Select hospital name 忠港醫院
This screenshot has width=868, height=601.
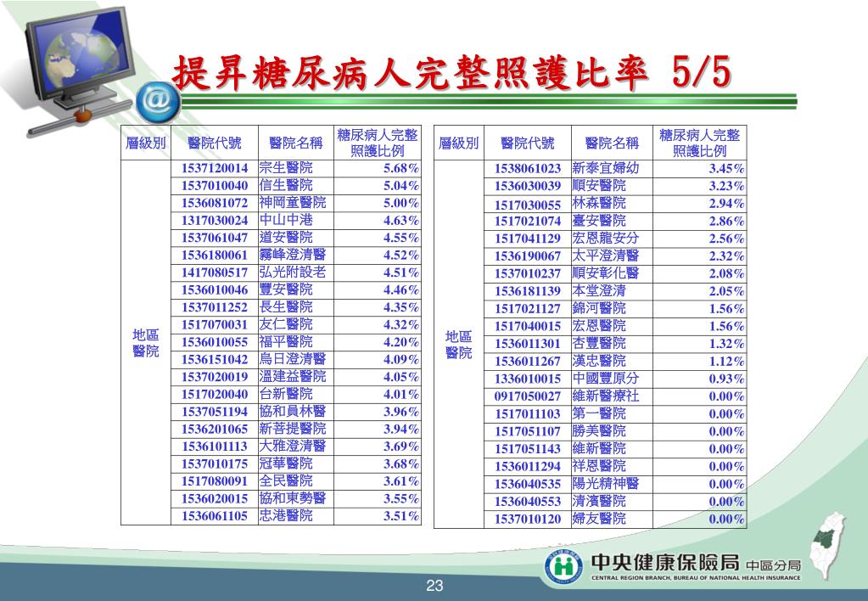[x=286, y=516]
